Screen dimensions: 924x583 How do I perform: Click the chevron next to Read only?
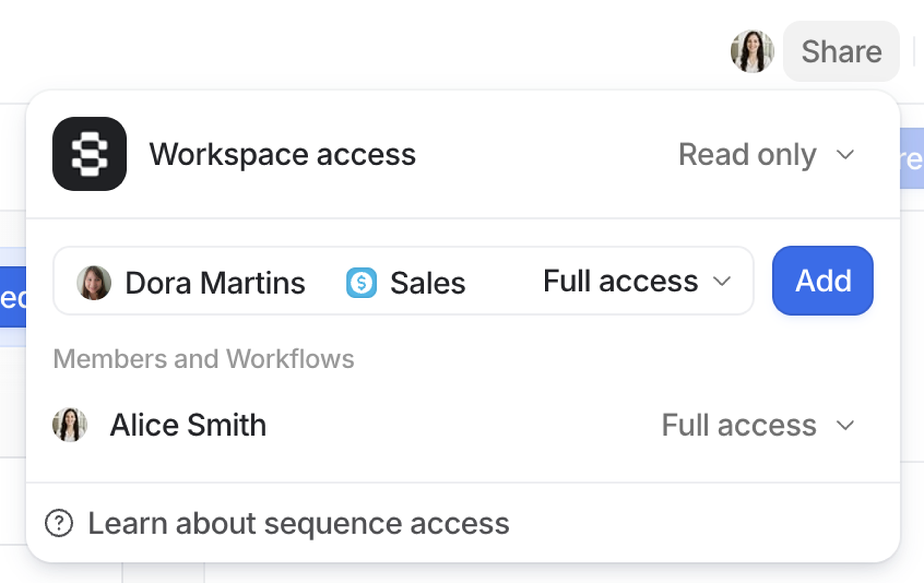[845, 155]
